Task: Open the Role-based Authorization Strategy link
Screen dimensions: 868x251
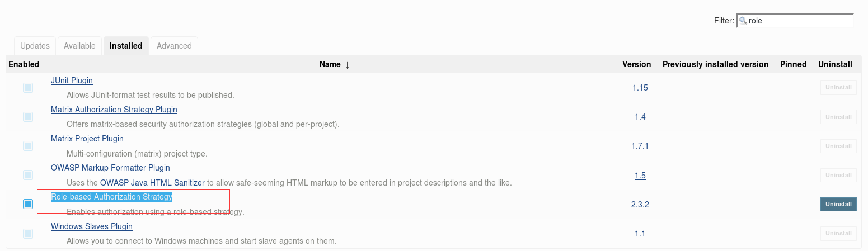Action: click(x=111, y=197)
